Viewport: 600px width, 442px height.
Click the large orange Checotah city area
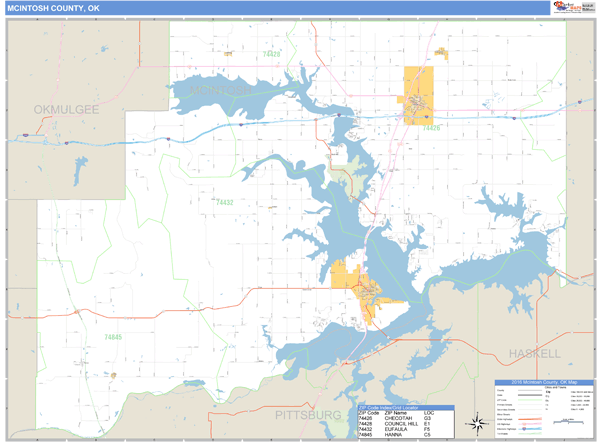tap(419, 95)
